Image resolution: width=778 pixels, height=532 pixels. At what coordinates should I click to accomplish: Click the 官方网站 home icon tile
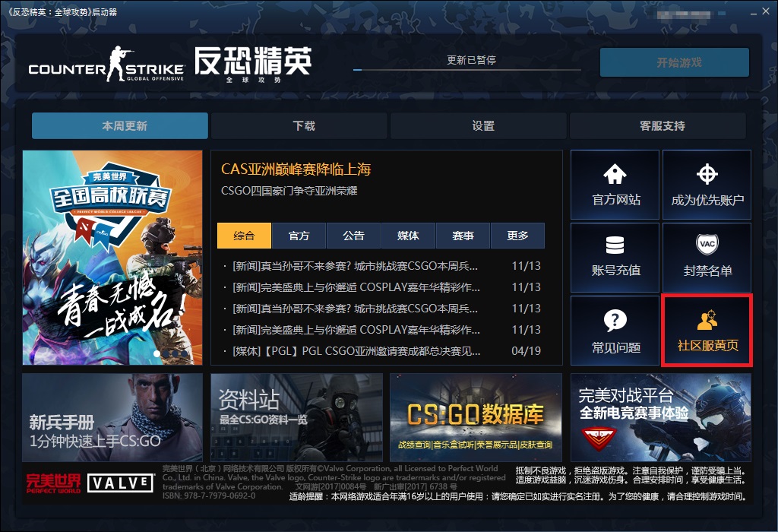tap(615, 185)
